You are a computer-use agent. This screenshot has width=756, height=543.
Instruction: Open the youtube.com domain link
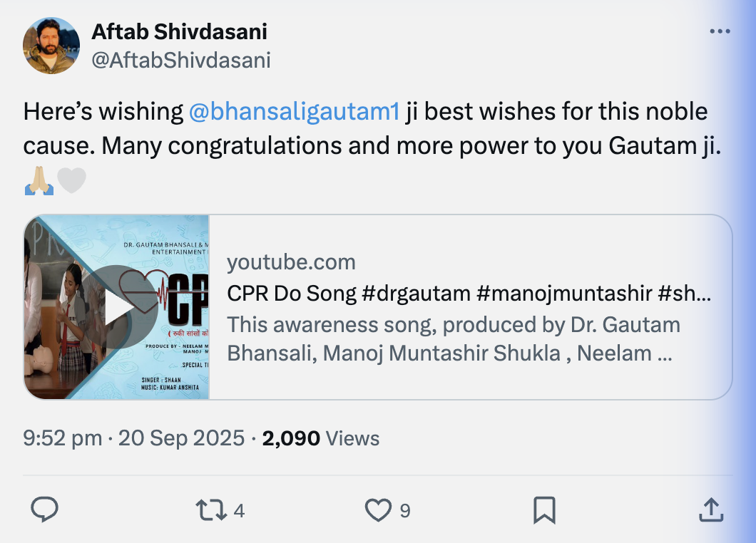click(291, 262)
